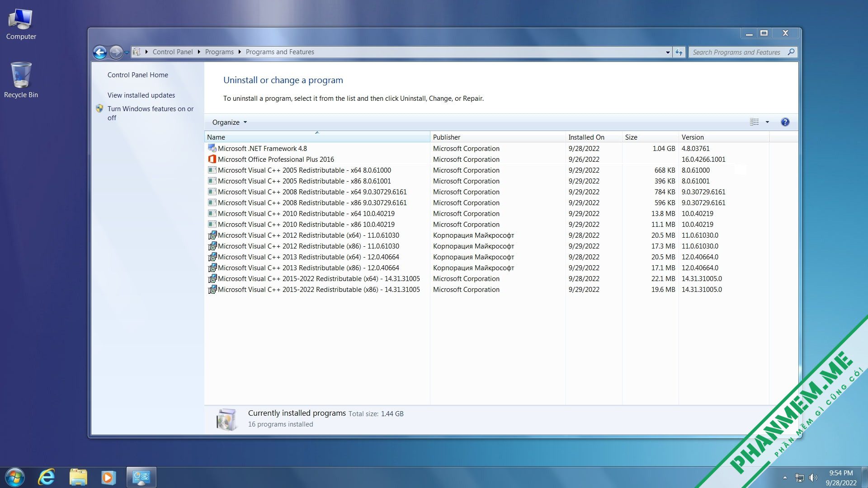The width and height of the screenshot is (868, 488).
Task: Click the volume speaker tray icon
Action: click(813, 478)
